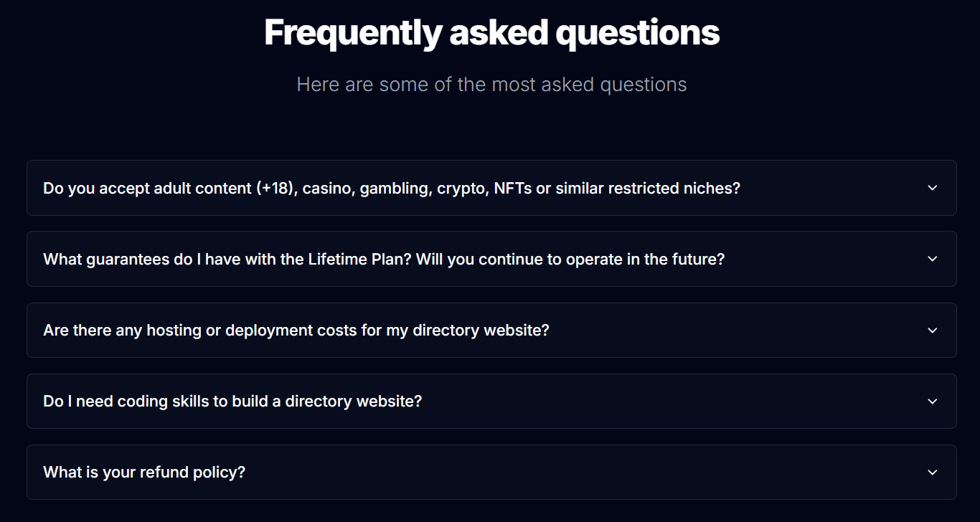Click the word "guarantees" in the second question

(x=127, y=260)
